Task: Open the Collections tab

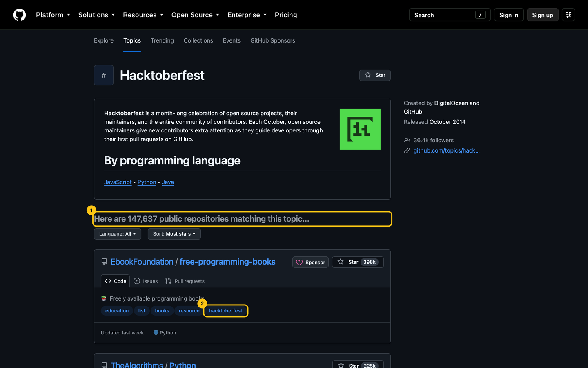Action: tap(198, 40)
